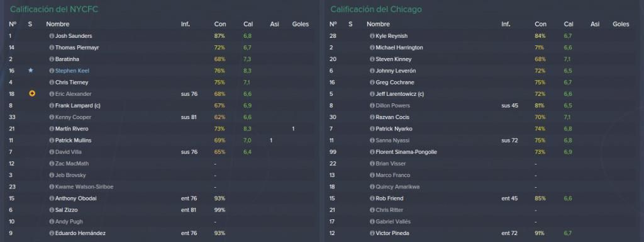Open Martín Rivero's player profile
Viewport: 644px width, 242px height.
[72, 129]
